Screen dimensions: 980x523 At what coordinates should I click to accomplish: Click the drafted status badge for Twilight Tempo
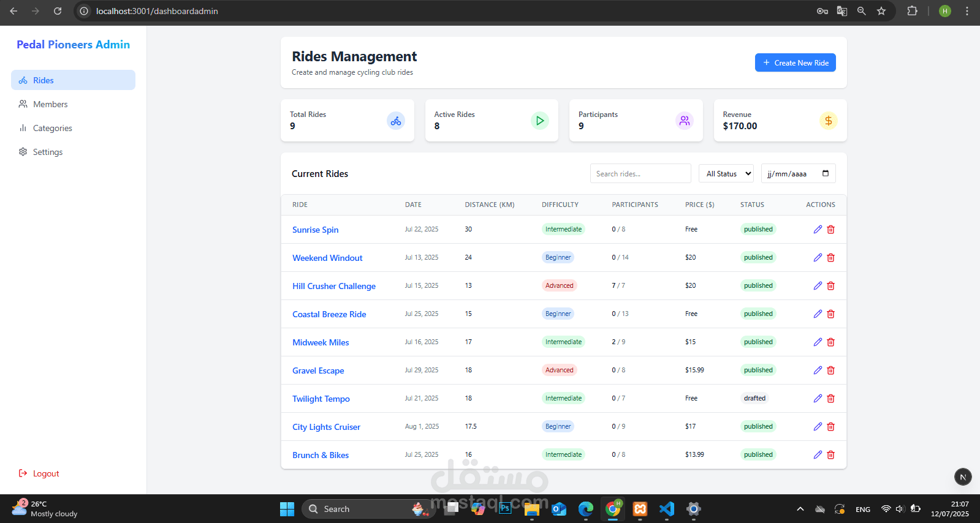pyautogui.click(x=754, y=398)
